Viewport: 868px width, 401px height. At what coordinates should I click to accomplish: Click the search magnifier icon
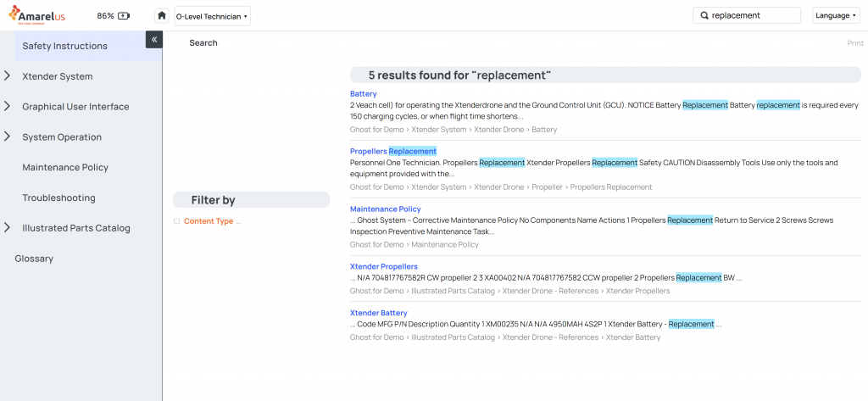(703, 15)
